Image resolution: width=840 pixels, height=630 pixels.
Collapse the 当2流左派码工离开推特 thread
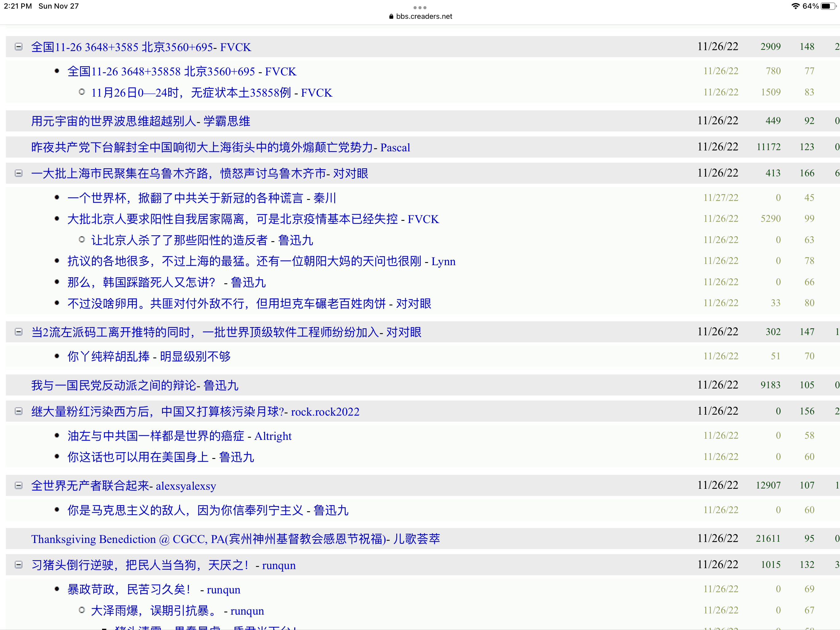(18, 332)
